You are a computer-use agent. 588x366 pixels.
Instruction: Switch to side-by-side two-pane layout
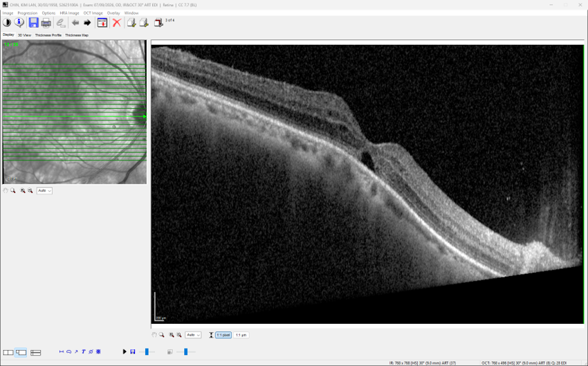[8, 352]
